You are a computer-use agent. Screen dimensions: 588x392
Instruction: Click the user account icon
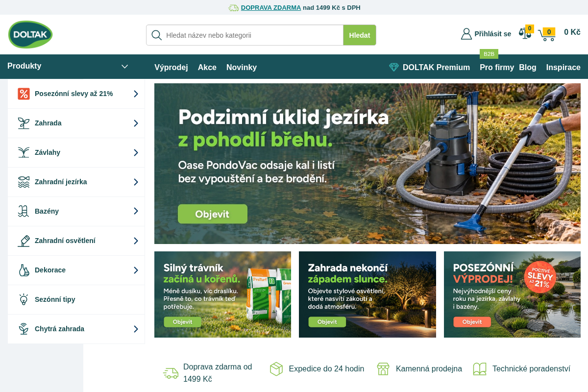[x=466, y=34]
